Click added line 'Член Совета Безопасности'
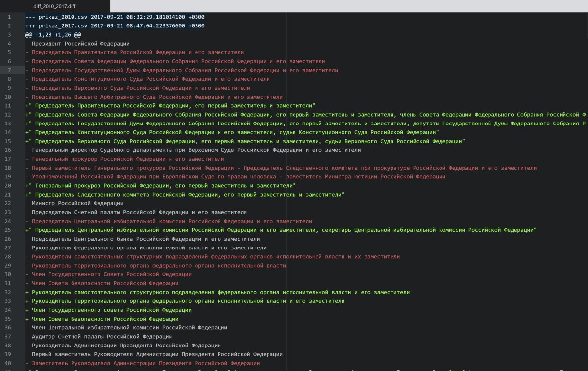588x371 pixels. pyautogui.click(x=102, y=319)
